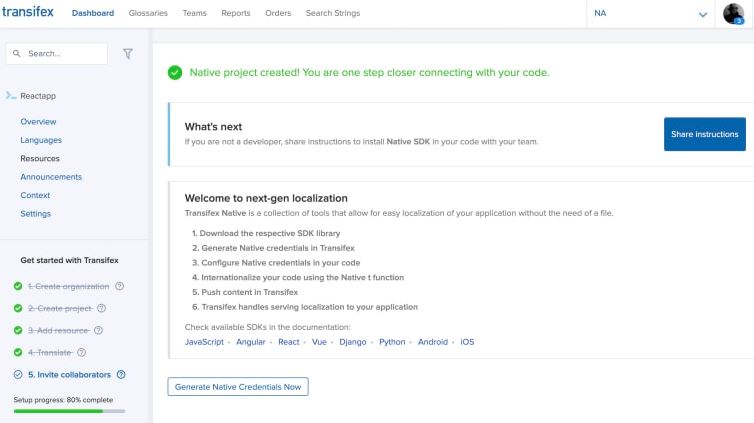Open the Glossaries tab
Viewport: 754px width, 423px height.
[x=148, y=13]
